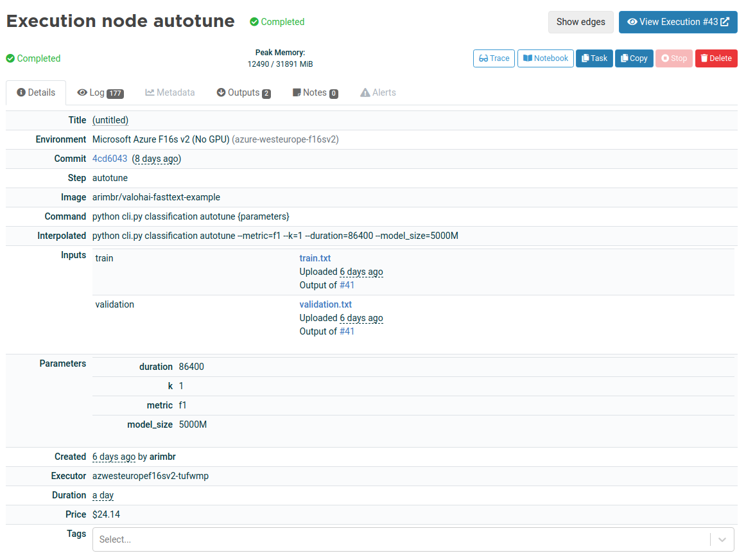Click the train.txt input link
Screen dimensions: 746x560
coord(315,258)
